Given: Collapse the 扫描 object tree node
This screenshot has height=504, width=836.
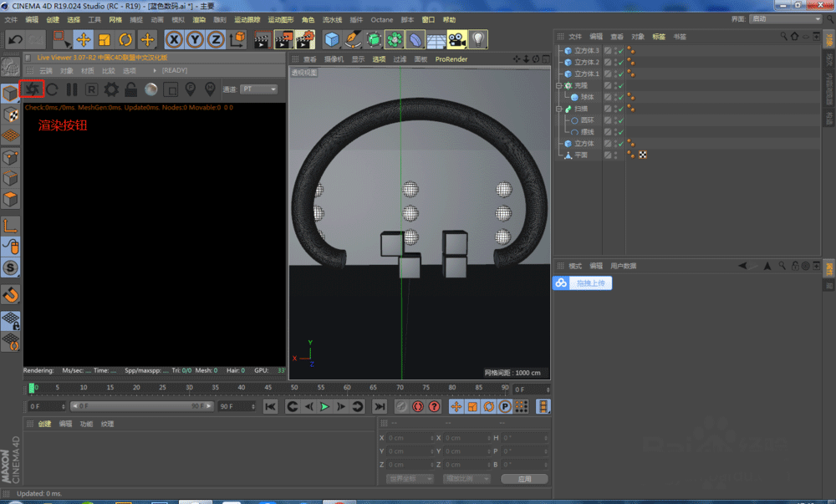Looking at the screenshot, I should [558, 109].
